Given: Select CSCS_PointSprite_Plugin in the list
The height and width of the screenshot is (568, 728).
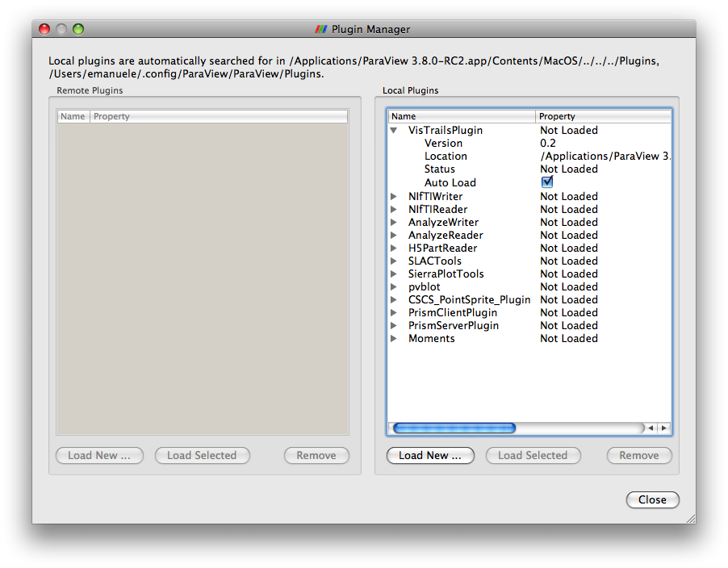Looking at the screenshot, I should (469, 299).
